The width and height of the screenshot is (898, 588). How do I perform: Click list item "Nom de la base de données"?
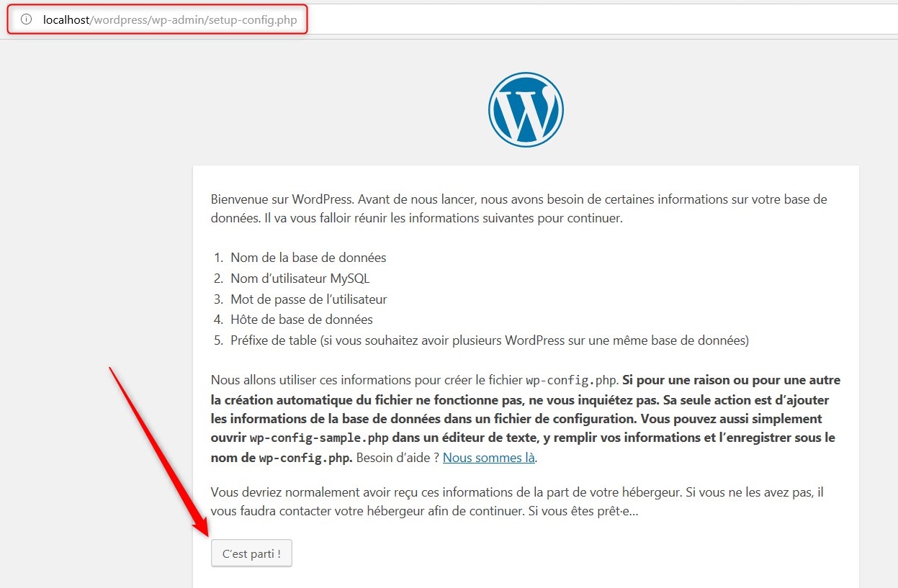coord(308,258)
